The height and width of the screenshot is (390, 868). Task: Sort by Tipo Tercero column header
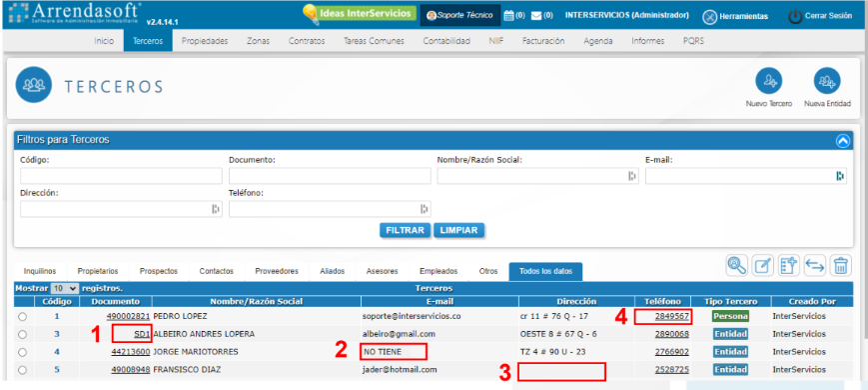730,301
